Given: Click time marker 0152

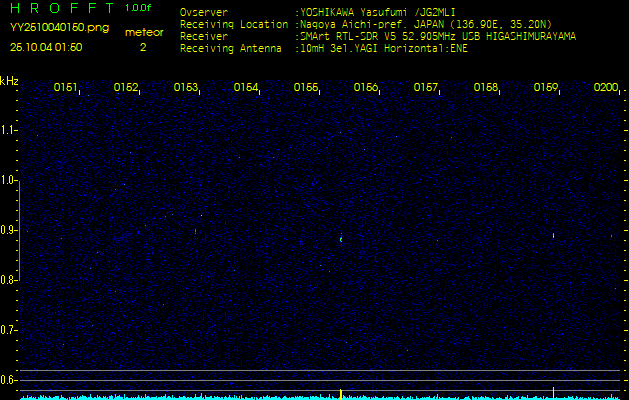Looking at the screenshot, I should pos(126,87).
